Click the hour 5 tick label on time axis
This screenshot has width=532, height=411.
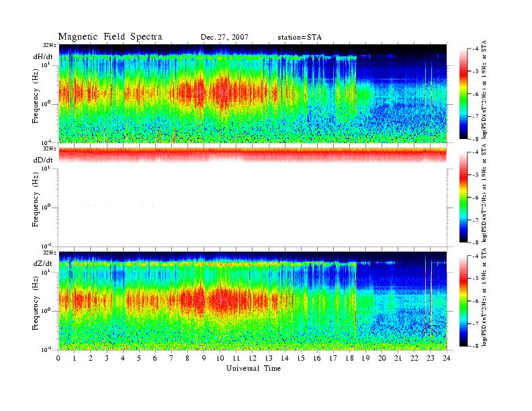(x=139, y=358)
